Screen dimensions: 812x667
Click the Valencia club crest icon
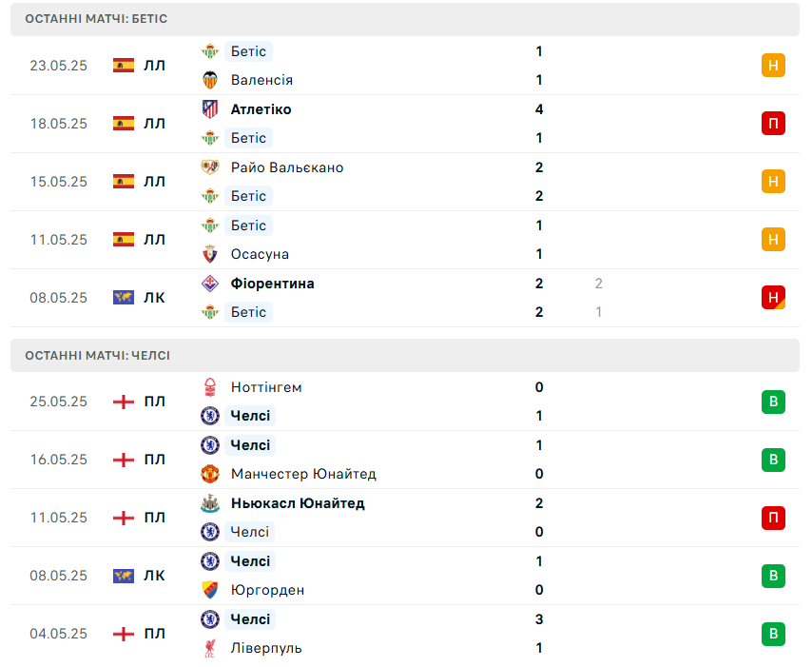point(210,80)
